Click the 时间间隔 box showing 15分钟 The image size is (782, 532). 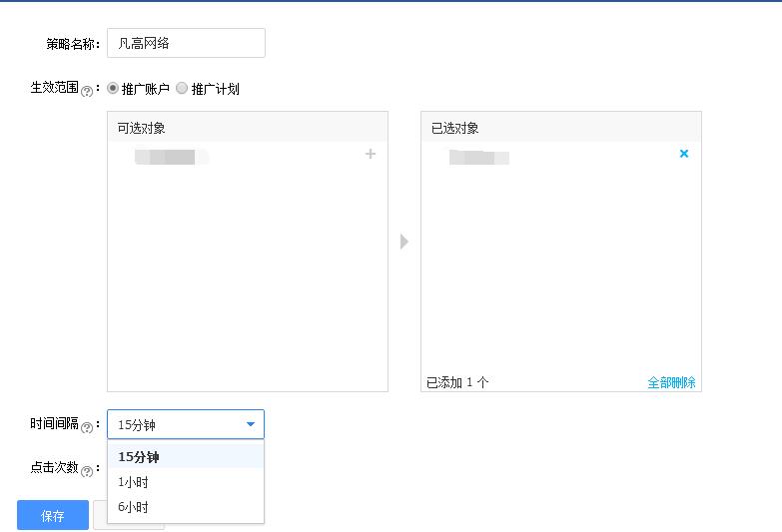pos(175,424)
